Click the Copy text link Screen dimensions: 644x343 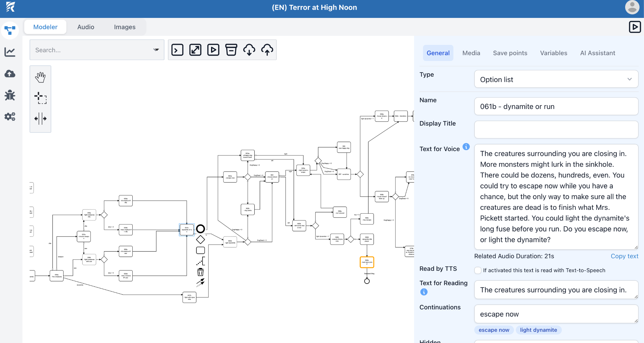[x=625, y=256]
